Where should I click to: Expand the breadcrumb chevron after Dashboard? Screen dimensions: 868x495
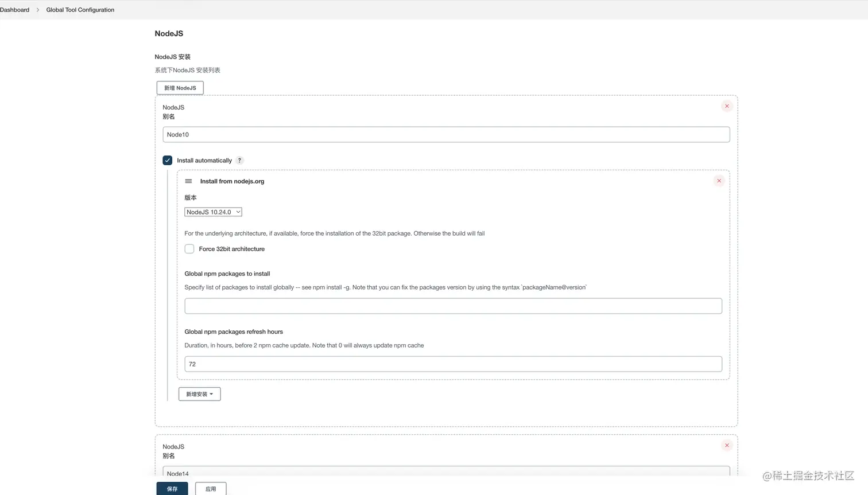coord(38,10)
